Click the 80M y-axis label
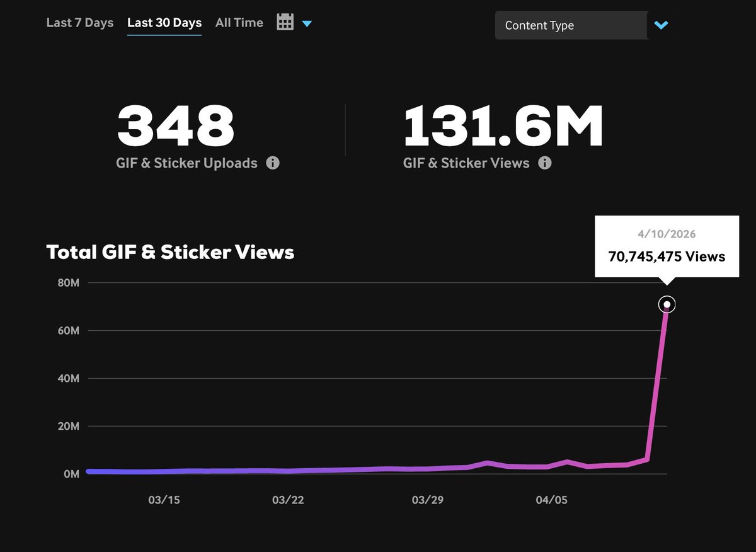 (67, 283)
